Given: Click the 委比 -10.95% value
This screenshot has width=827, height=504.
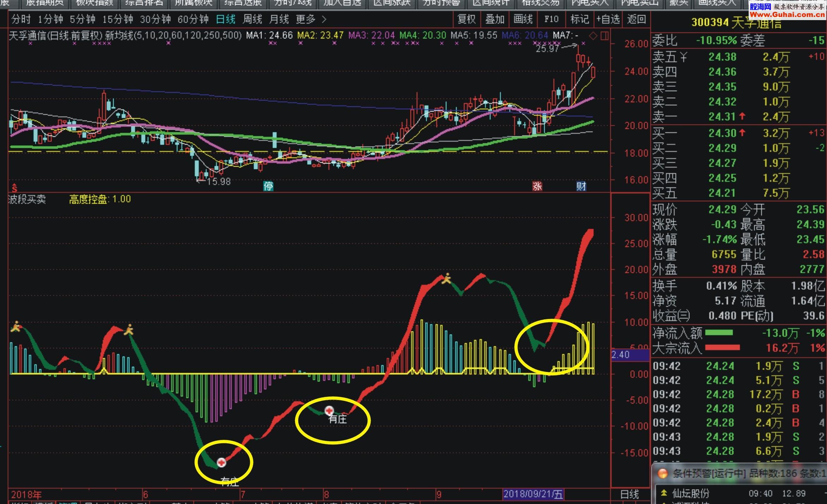Looking at the screenshot, I should (717, 41).
